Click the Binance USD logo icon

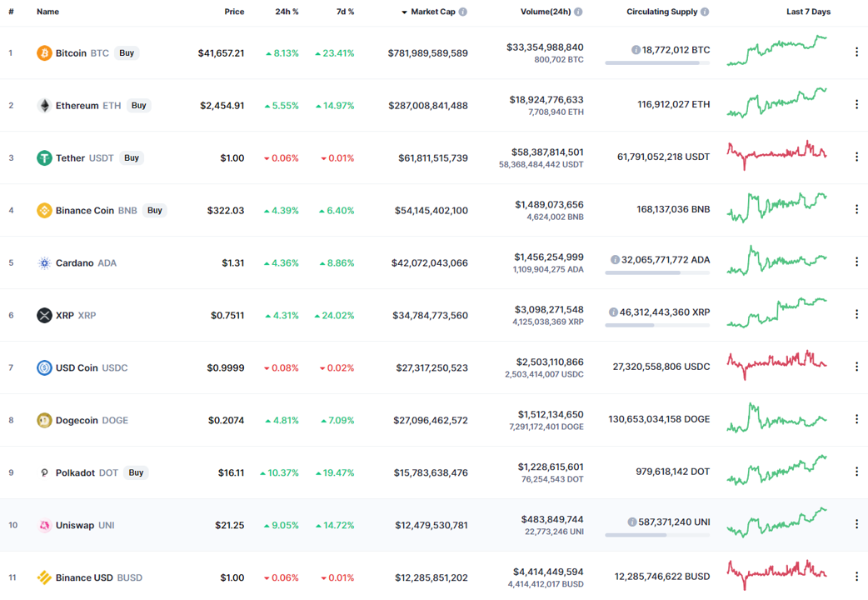(44, 577)
